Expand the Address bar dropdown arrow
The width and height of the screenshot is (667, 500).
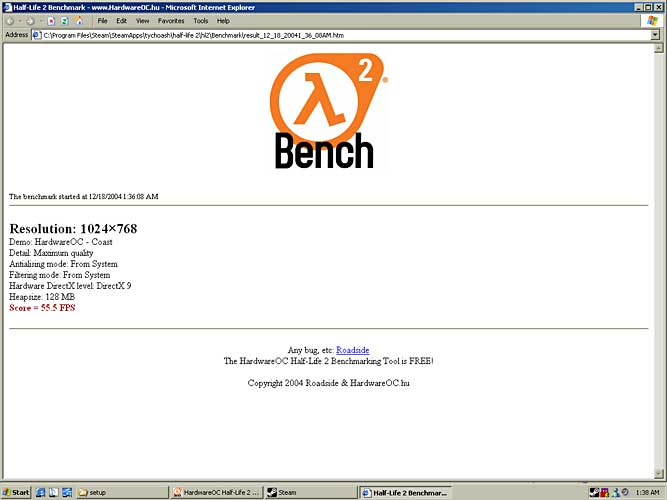[x=655, y=35]
